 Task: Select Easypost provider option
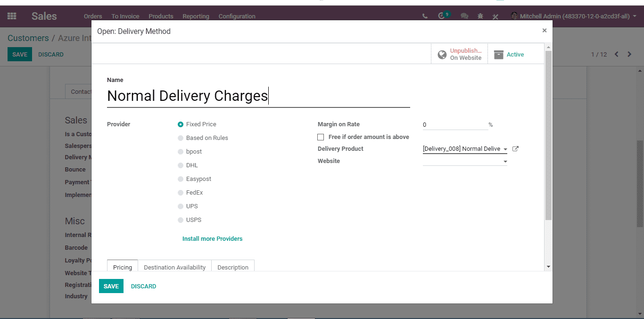click(181, 179)
